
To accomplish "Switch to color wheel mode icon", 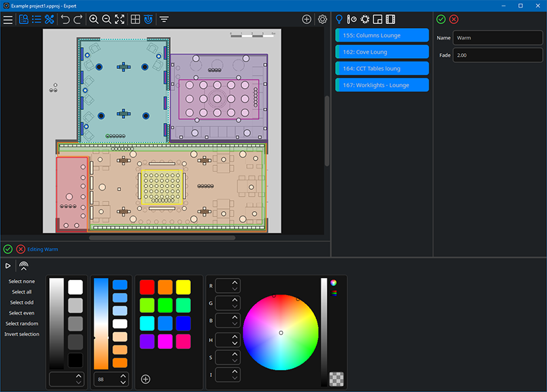I will click(334, 283).
